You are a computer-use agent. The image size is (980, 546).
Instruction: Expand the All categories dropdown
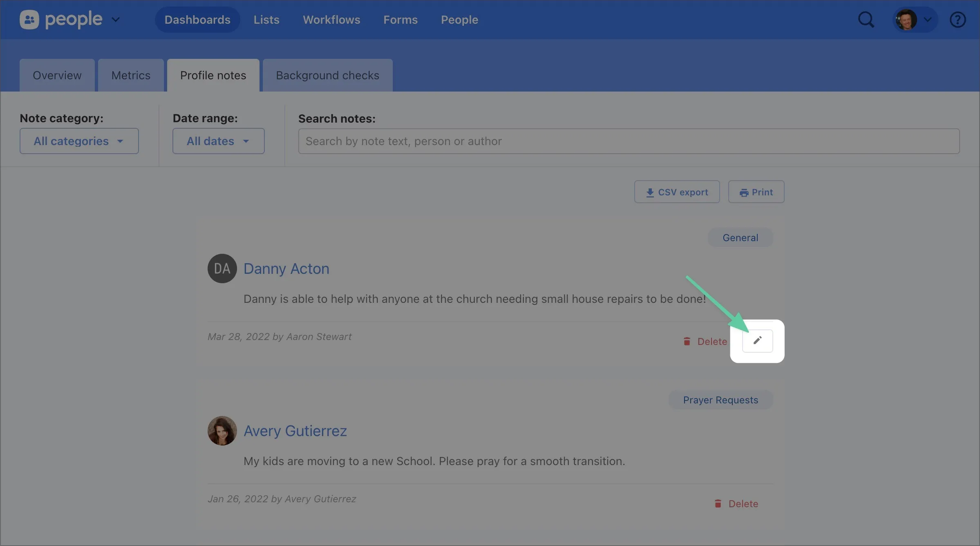coord(79,141)
